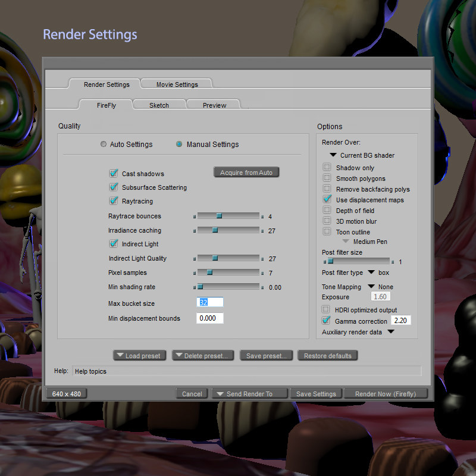Switch to the Movie Settings tab
Screen dimensions: 476x476
click(177, 84)
